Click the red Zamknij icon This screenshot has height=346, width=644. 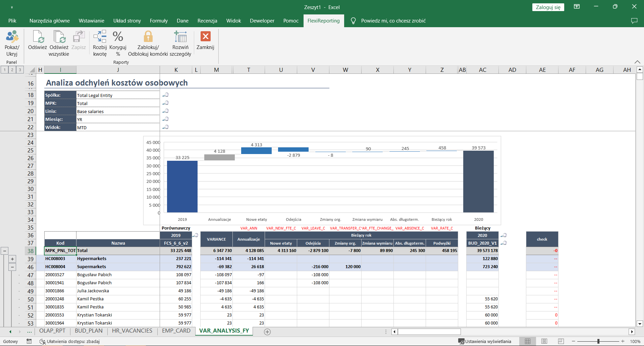click(x=205, y=36)
